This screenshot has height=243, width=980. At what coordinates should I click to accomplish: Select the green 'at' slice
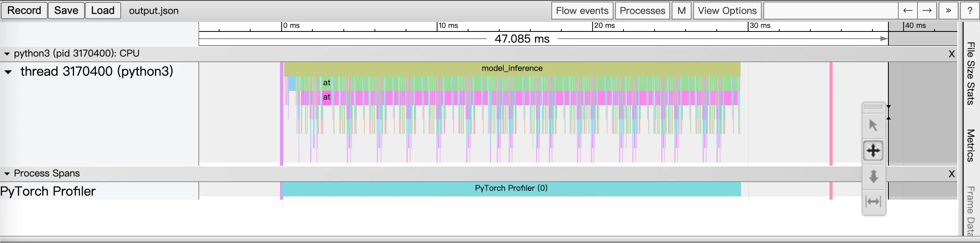(327, 83)
